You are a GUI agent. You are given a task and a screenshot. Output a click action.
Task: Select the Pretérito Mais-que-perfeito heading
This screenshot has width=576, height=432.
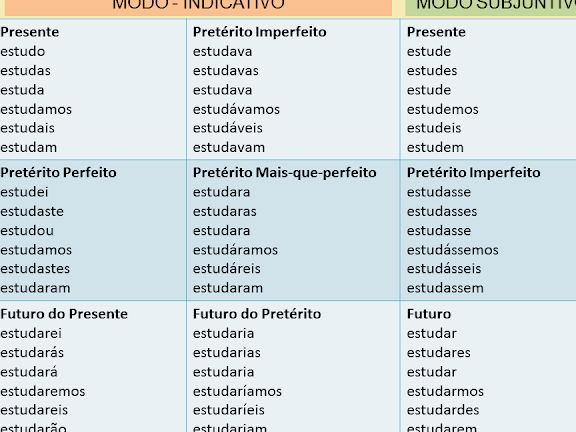pyautogui.click(x=285, y=173)
